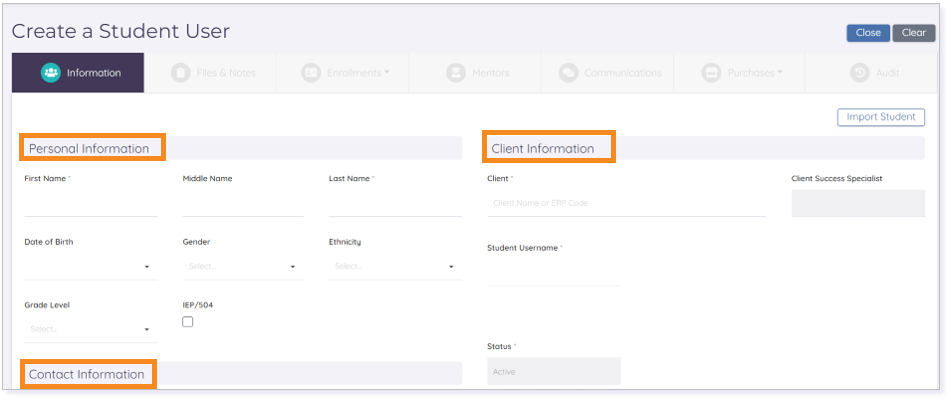
Task: Click the Middle Name input field
Action: [x=243, y=204]
